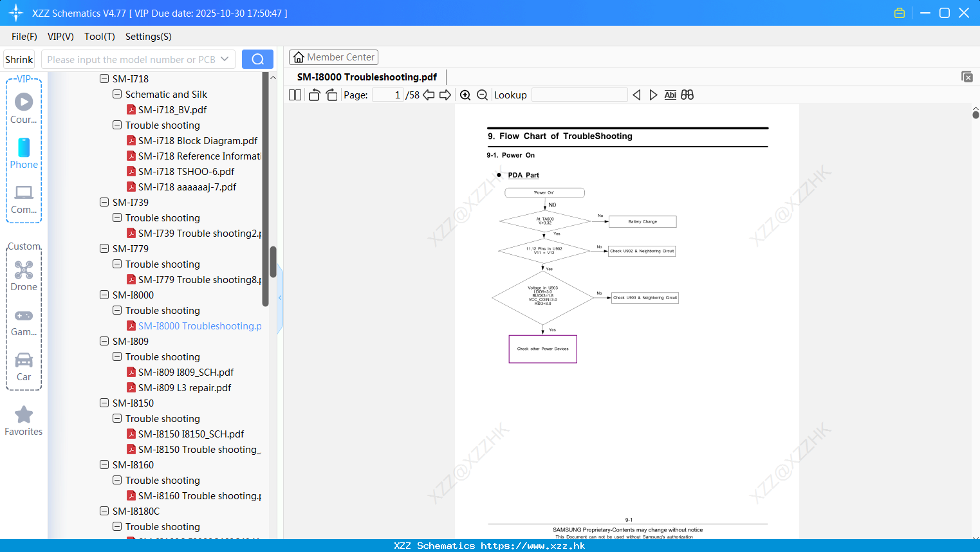Collapse the SM-I718 node
The width and height of the screenshot is (980, 552).
point(104,78)
